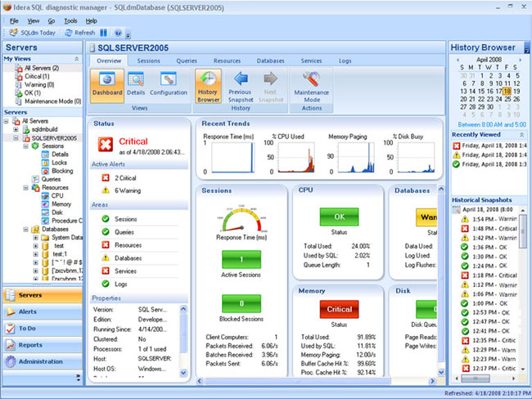Expand the sqldmbuild server node
Image resolution: width=532 pixels, height=399 pixels.
pos(16,129)
